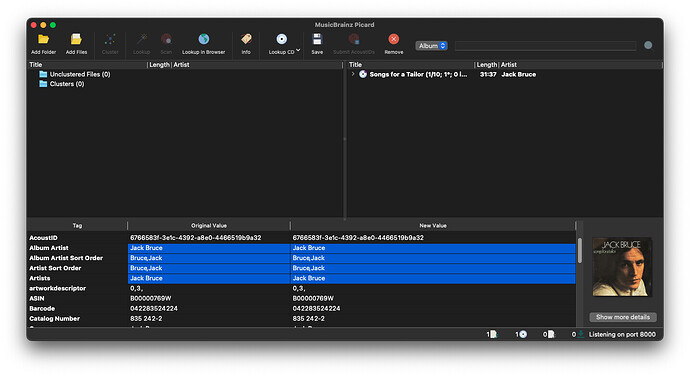Click the Tag column header
The height and width of the screenshot is (376, 690).
point(77,225)
